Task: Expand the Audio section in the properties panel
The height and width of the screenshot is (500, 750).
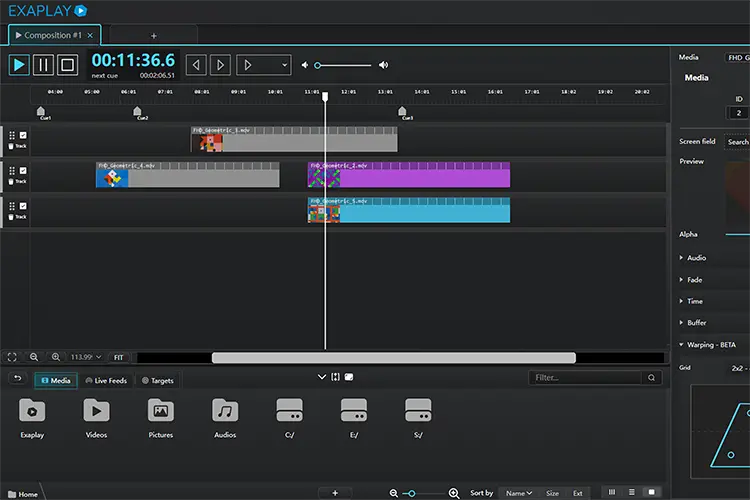Action: [x=693, y=257]
